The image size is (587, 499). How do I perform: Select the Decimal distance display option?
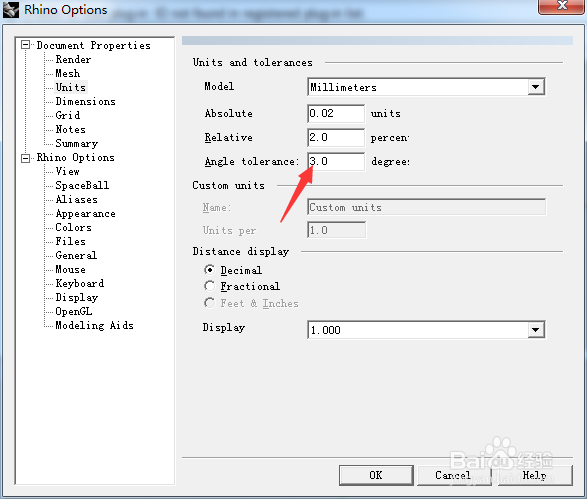(210, 270)
